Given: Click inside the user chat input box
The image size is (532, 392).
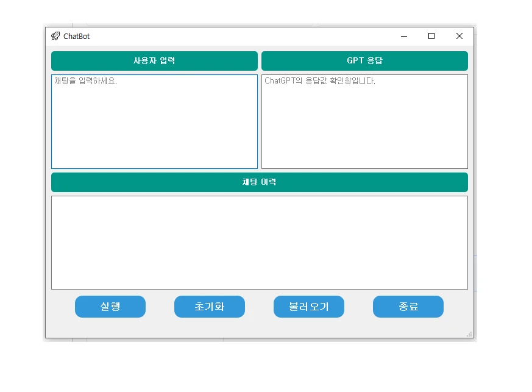Looking at the screenshot, I should pyautogui.click(x=154, y=122).
